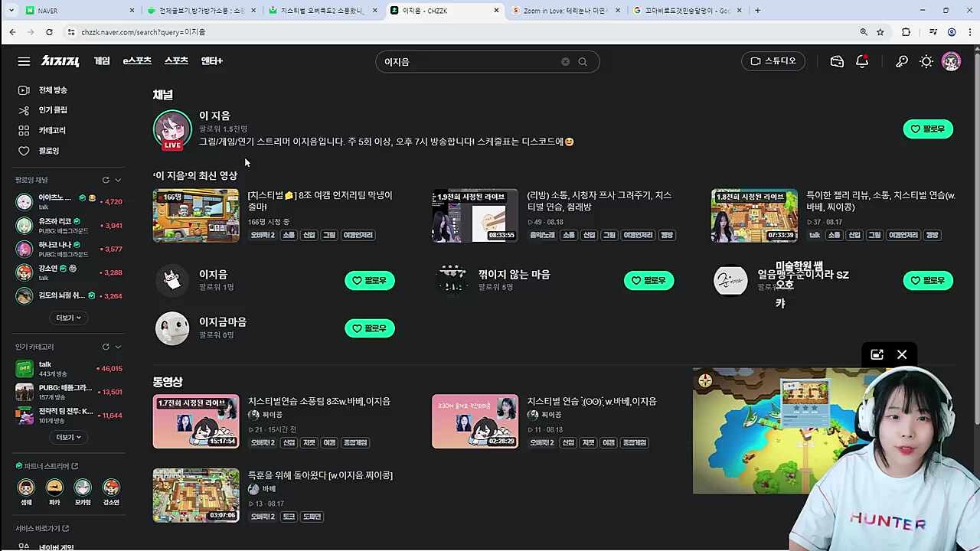Collapse the 인기 카테고리 section chevron

(x=118, y=347)
